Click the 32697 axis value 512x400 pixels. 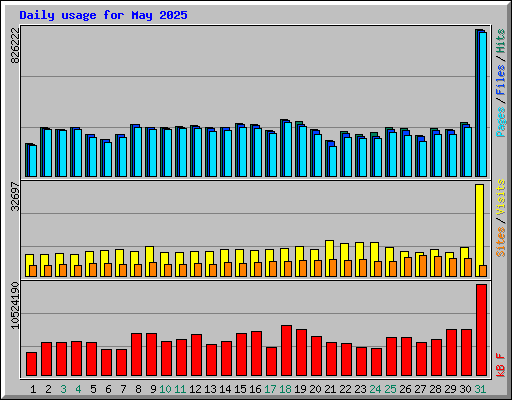click(15, 197)
